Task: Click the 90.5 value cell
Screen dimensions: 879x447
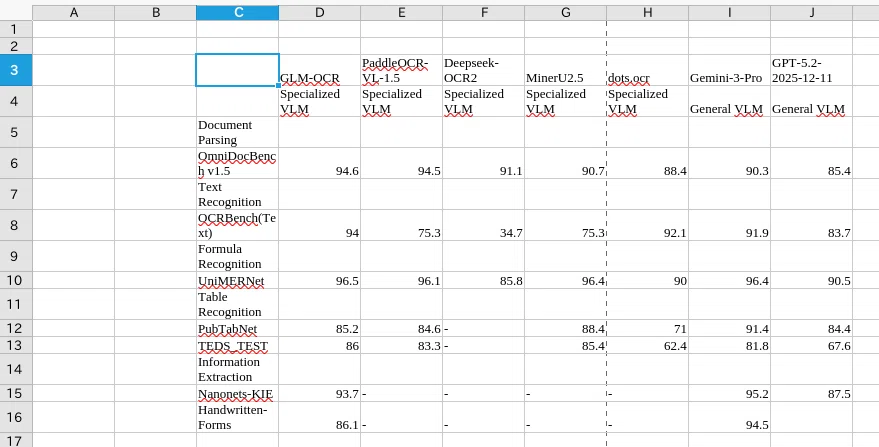Action: [x=812, y=280]
